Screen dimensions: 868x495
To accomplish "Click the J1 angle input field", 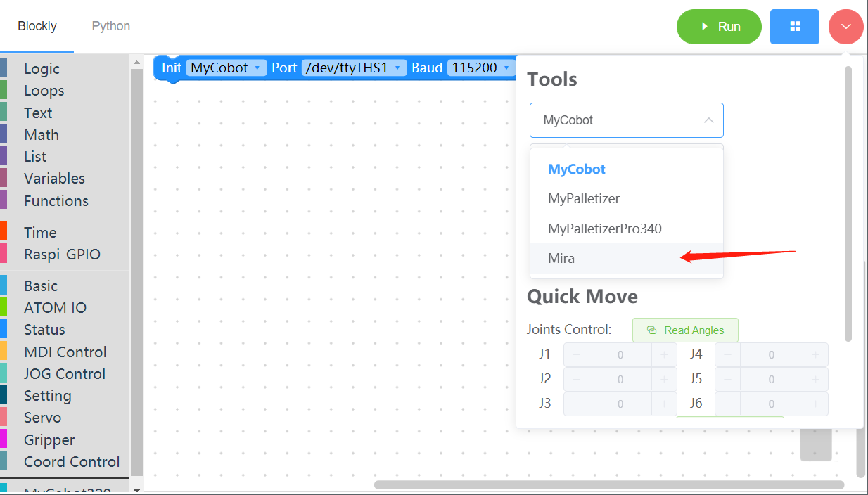I will 620,355.
